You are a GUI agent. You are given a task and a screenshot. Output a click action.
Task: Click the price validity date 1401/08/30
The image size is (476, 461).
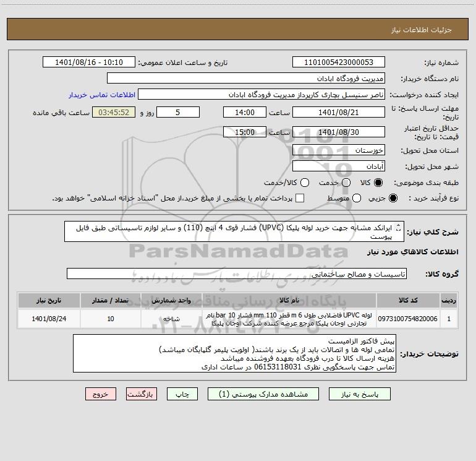coord(339,132)
